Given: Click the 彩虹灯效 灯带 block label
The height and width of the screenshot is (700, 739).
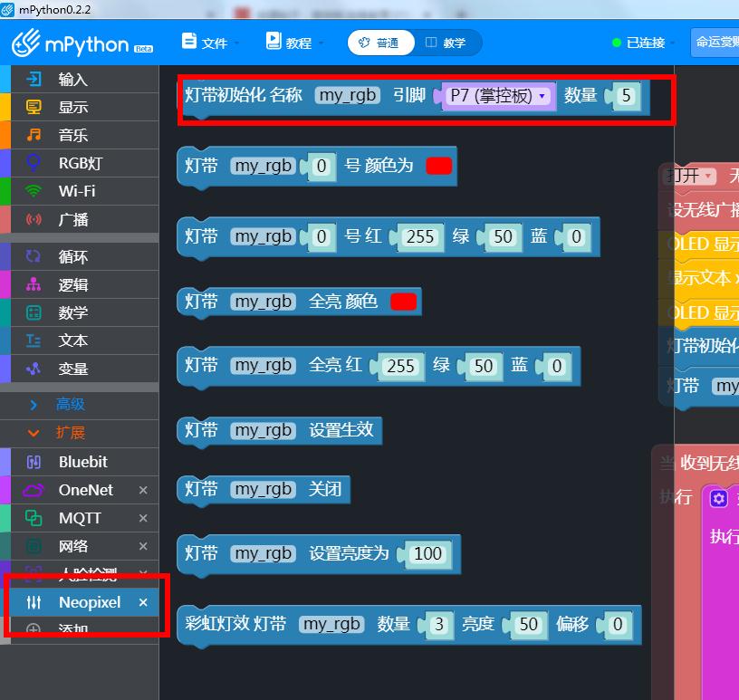Looking at the screenshot, I should [x=235, y=624].
